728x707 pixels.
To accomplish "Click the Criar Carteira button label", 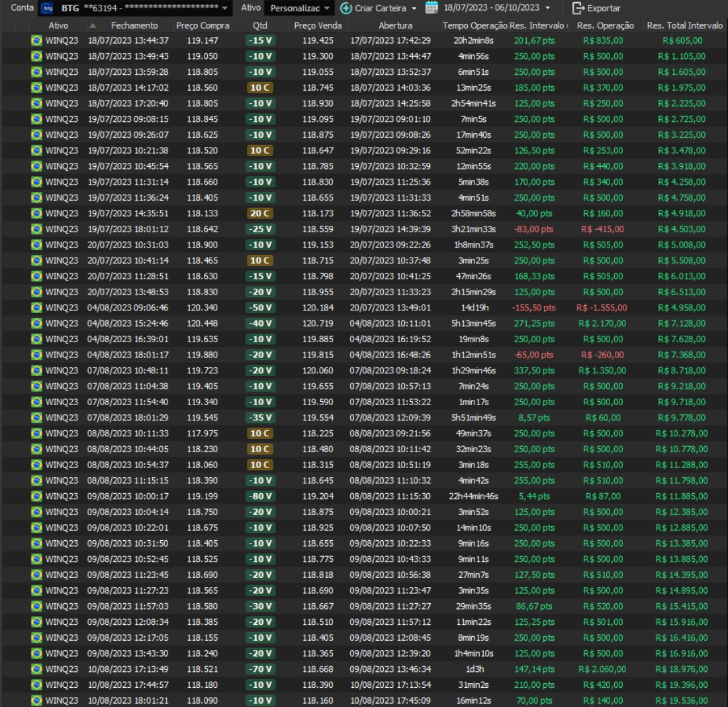I will (382, 9).
